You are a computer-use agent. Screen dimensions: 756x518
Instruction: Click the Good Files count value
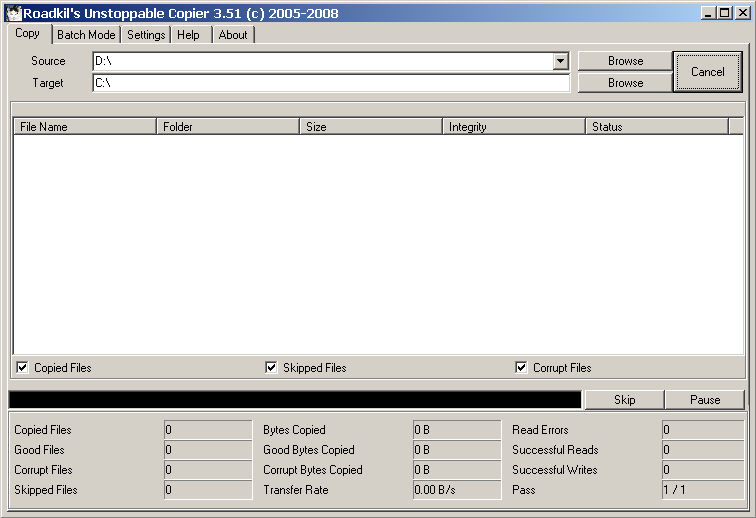click(208, 450)
